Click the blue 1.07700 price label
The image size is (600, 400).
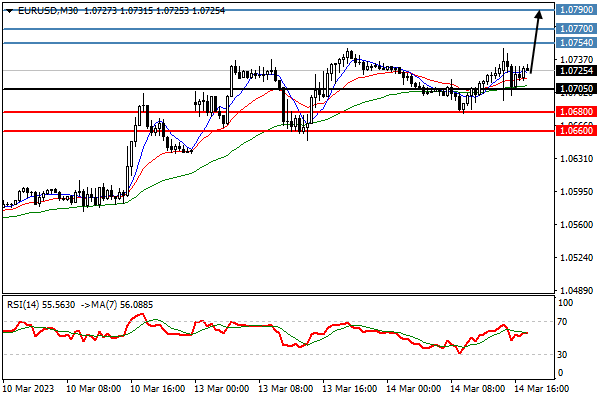click(577, 28)
